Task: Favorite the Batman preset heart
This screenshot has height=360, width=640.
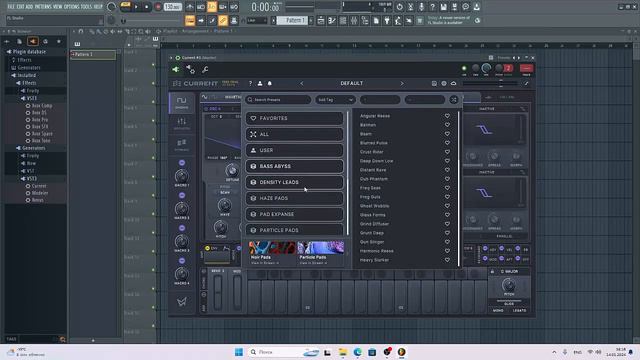Action: point(447,125)
